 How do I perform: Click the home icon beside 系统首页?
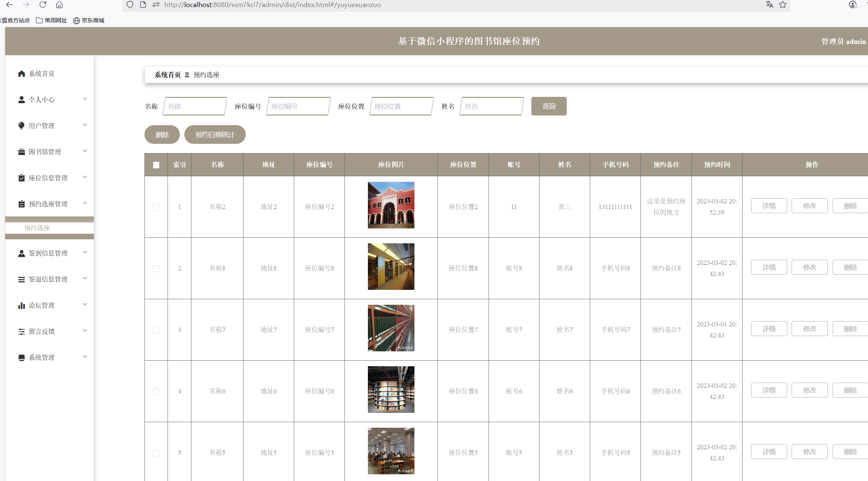pyautogui.click(x=22, y=74)
